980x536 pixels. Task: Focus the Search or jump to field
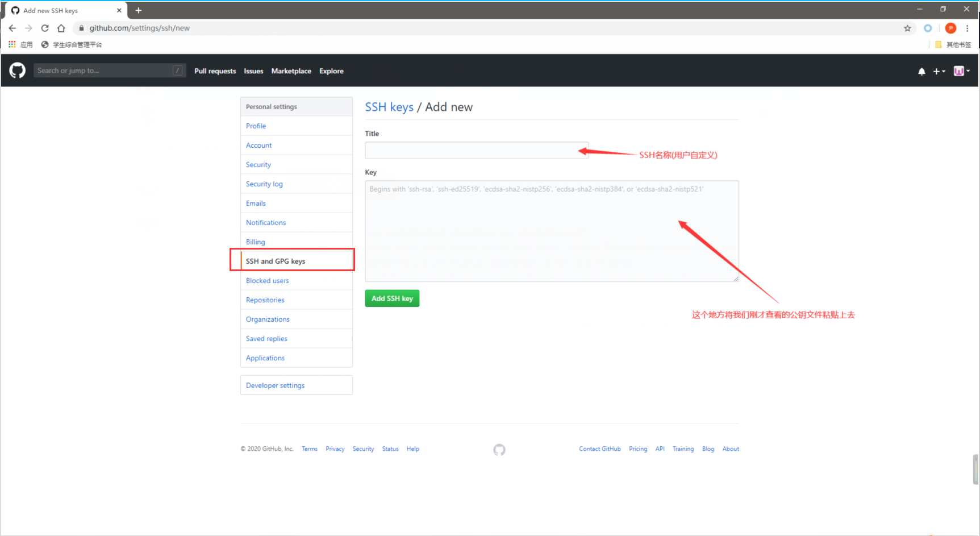tap(110, 70)
